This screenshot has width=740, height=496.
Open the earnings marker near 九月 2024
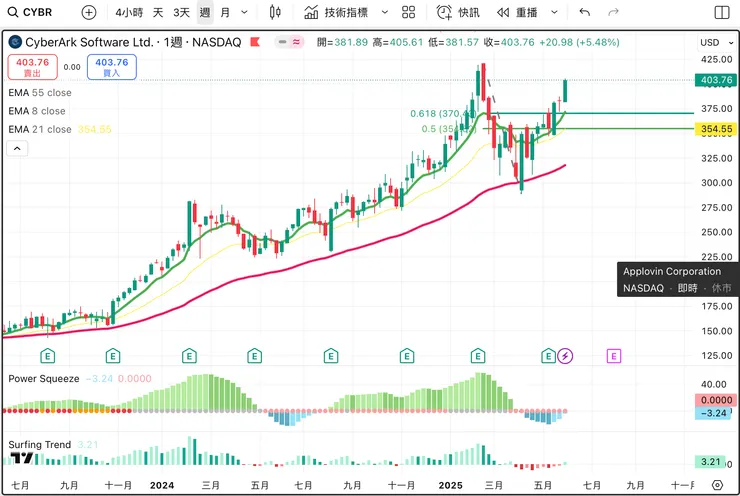pos(331,356)
